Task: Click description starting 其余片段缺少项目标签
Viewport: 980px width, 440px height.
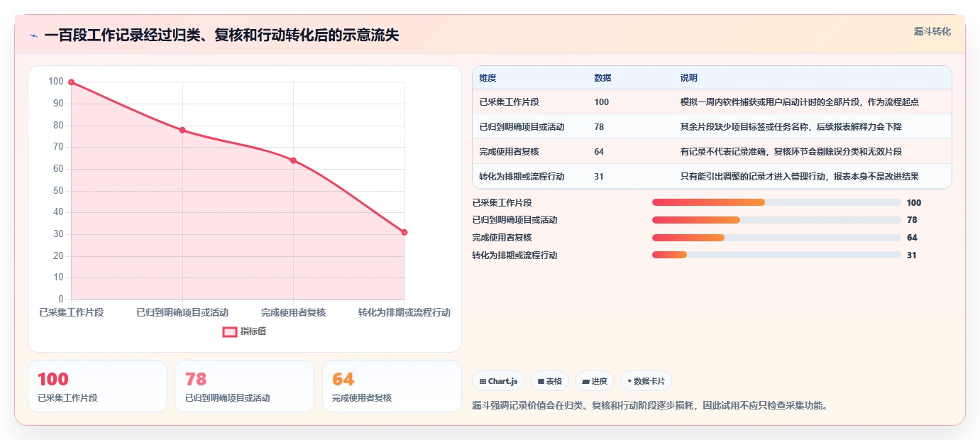Action: [x=791, y=127]
